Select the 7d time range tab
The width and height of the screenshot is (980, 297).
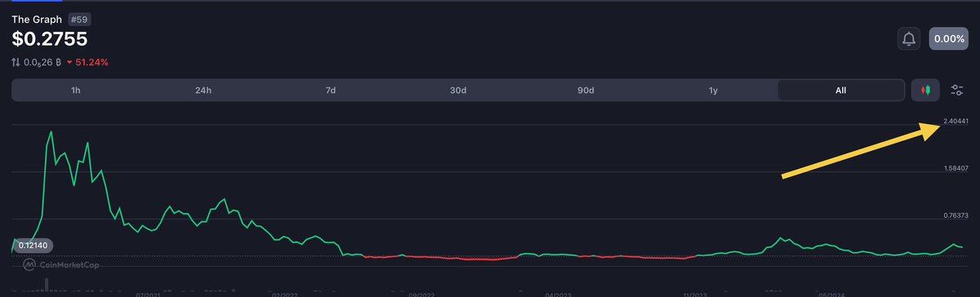pyautogui.click(x=331, y=91)
